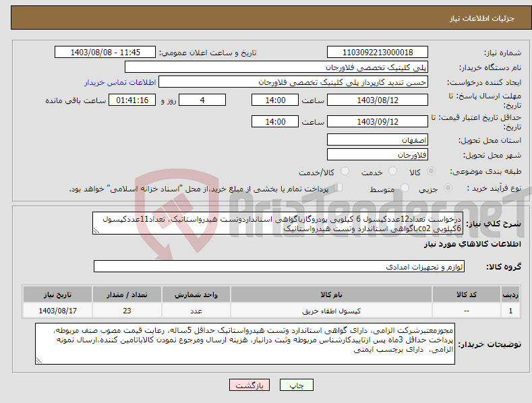This screenshot has height=403, width=532.
Task: Click the buyer notes text area
Action: coord(245,344)
